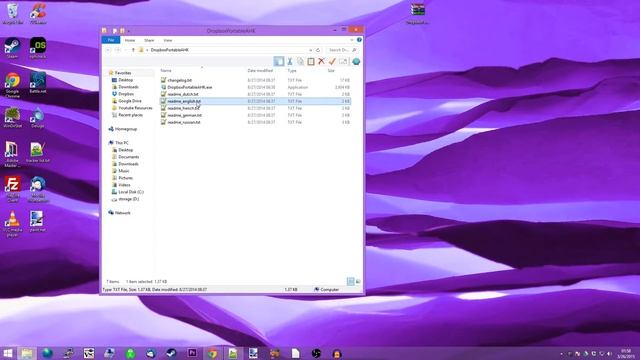Open Recycle Bin on the desktop
Viewport: 640px width, 360px height.
coord(12,14)
